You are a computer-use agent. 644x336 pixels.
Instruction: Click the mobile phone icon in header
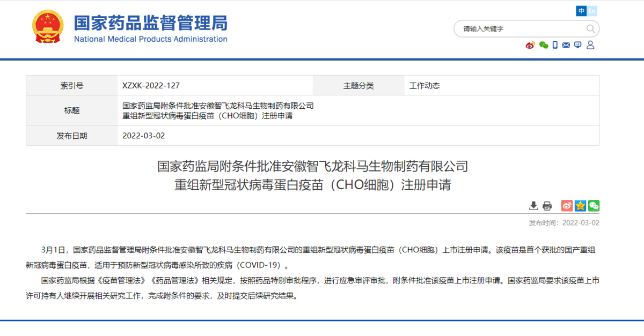click(x=555, y=45)
